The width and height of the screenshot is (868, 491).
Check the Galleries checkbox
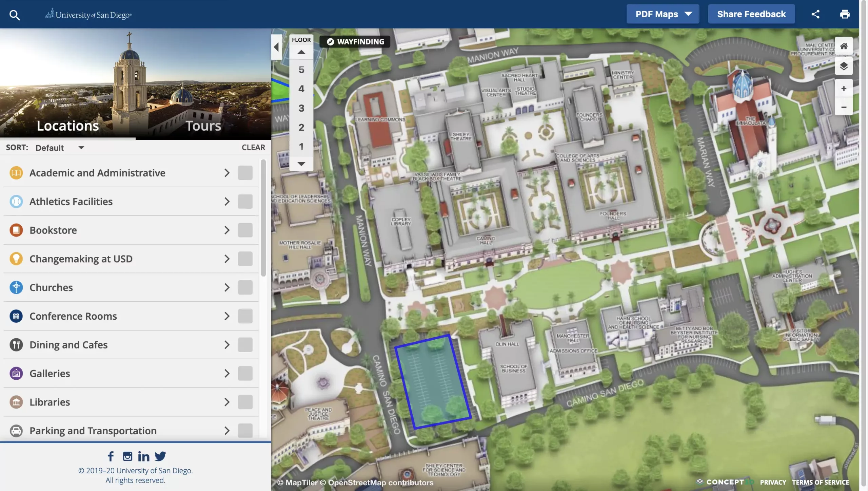245,373
